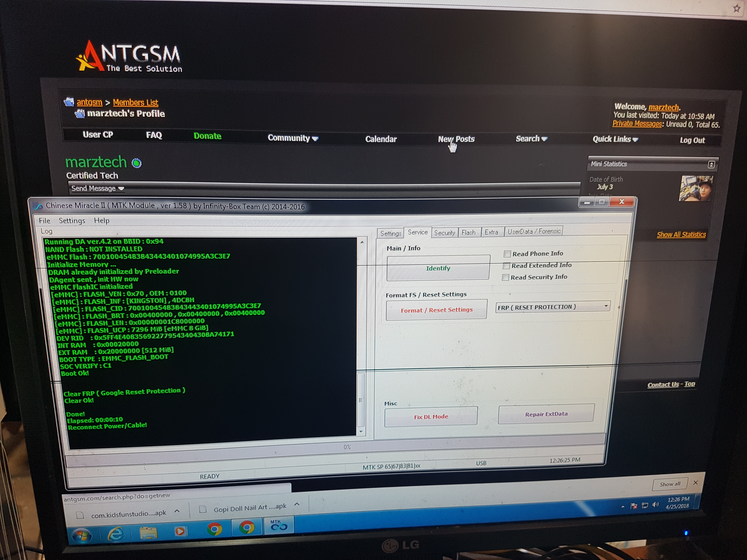
Task: Enable Read Phone Info checkbox
Action: [x=507, y=254]
